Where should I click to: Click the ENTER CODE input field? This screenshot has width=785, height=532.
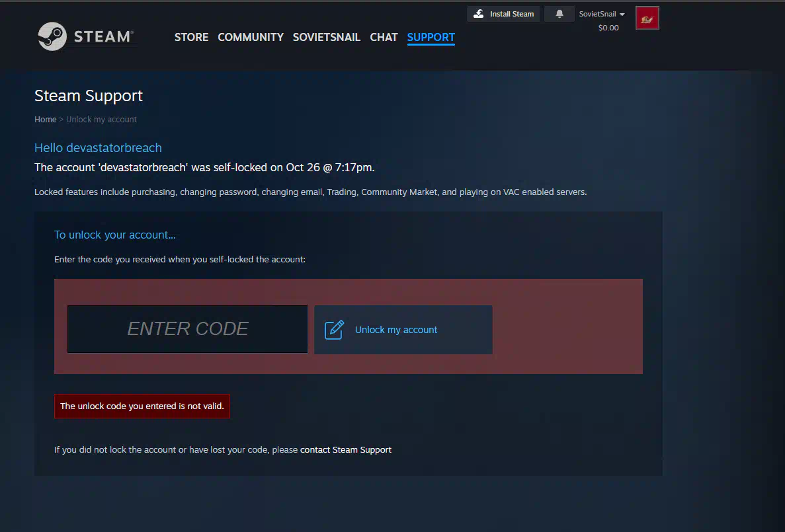[187, 329]
